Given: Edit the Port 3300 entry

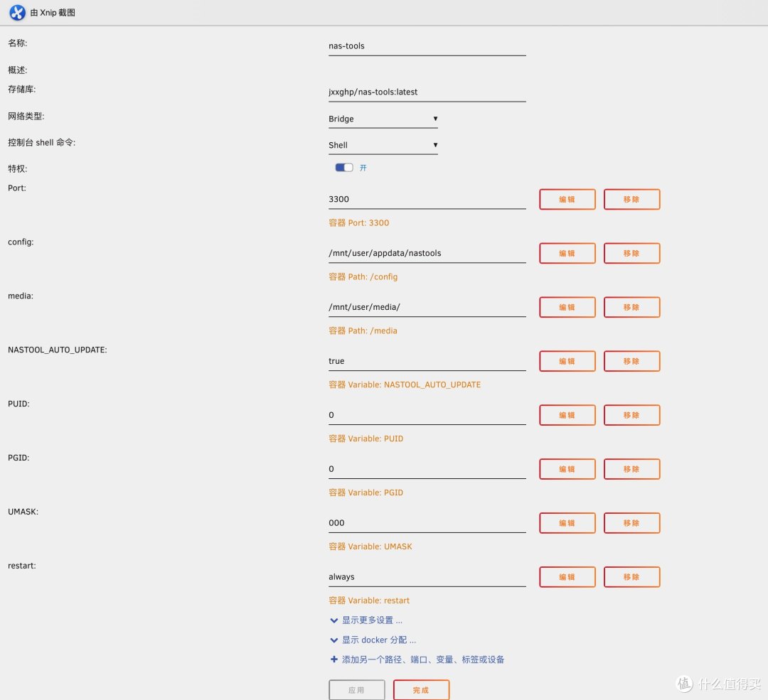Looking at the screenshot, I should coord(567,199).
